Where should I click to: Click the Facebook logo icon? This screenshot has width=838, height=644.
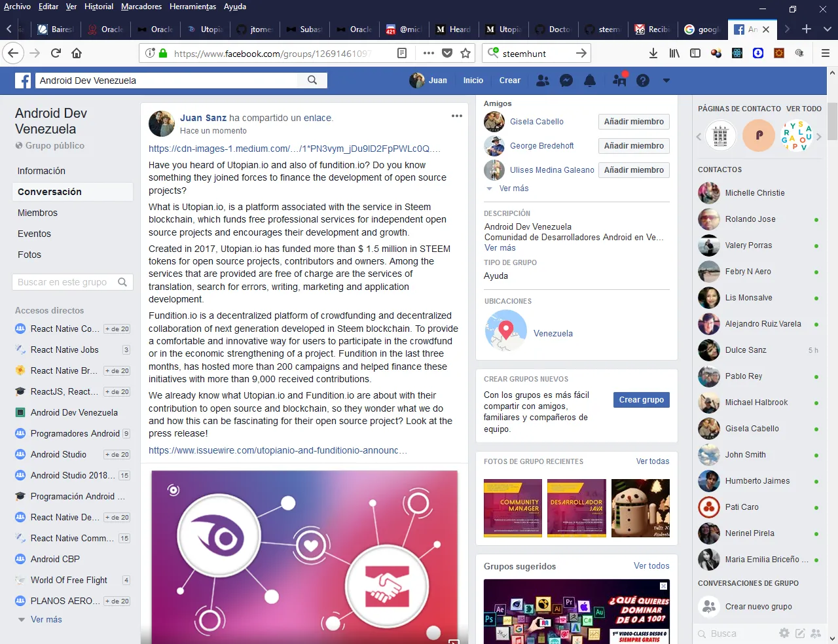(x=23, y=80)
